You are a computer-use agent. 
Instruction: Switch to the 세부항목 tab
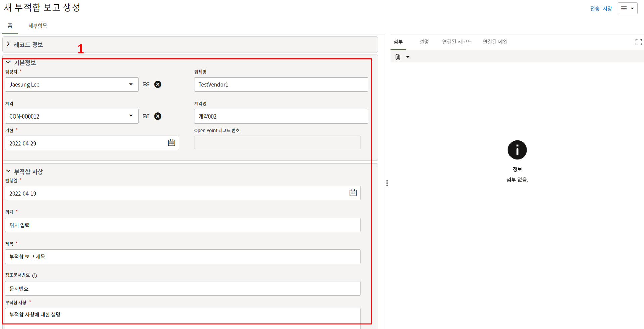(x=38, y=26)
